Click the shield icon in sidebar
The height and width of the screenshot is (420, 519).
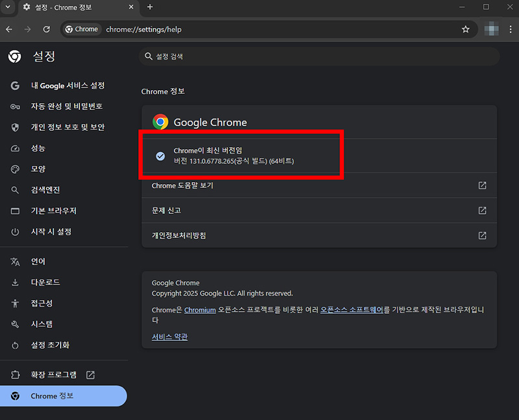point(15,127)
